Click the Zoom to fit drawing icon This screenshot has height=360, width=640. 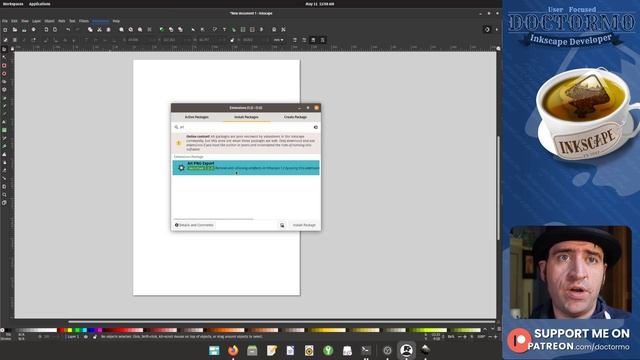(131, 30)
